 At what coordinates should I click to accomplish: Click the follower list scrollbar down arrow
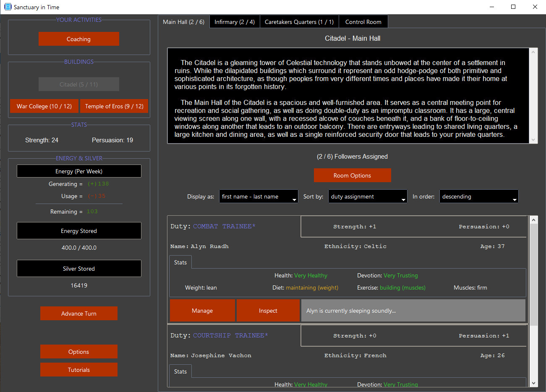click(x=533, y=383)
